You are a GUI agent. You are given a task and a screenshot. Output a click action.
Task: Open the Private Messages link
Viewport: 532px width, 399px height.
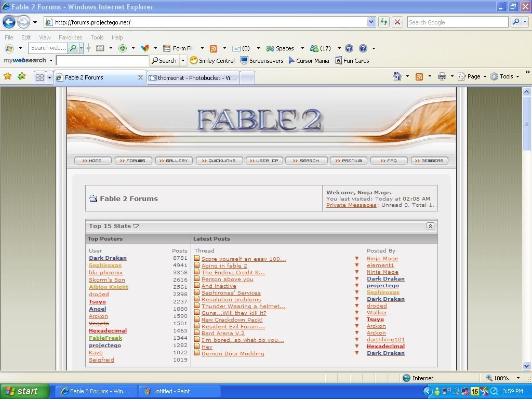coord(351,205)
